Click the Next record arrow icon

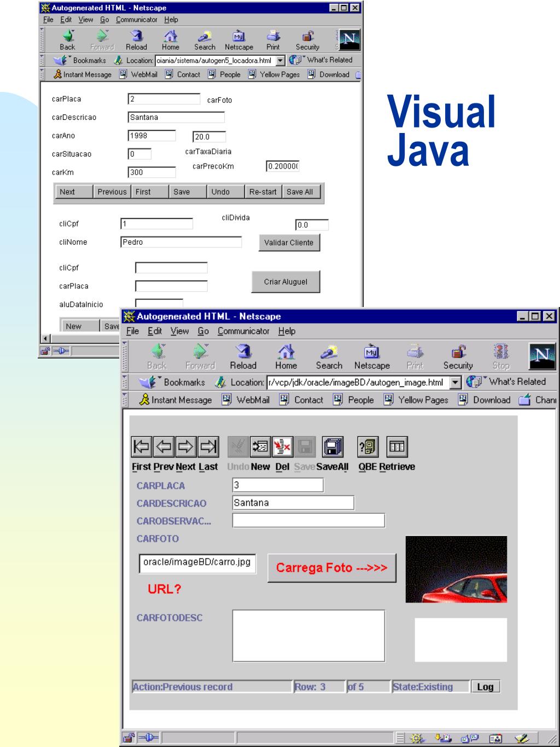click(186, 447)
